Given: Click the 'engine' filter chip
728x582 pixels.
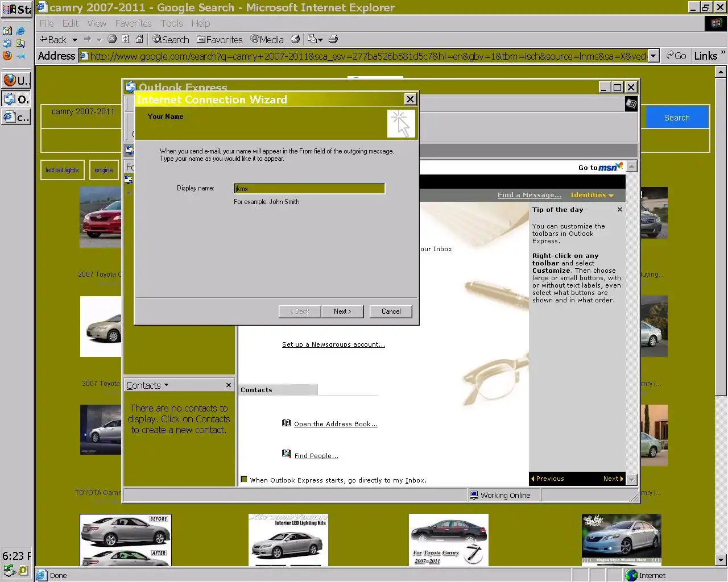Looking at the screenshot, I should coord(104,170).
